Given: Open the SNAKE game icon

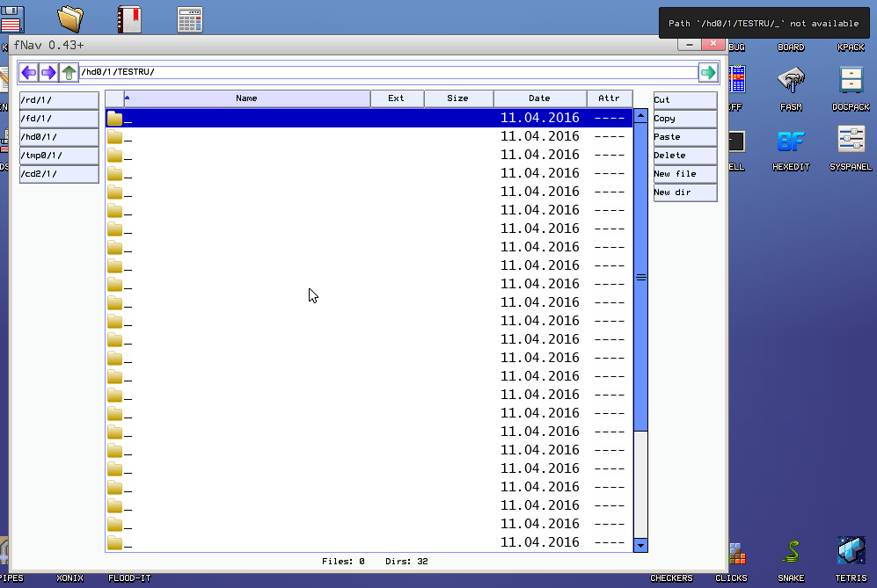Looking at the screenshot, I should [791, 552].
